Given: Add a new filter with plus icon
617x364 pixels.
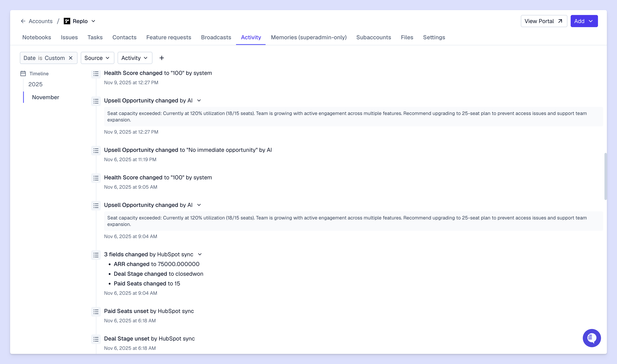Looking at the screenshot, I should (162, 58).
